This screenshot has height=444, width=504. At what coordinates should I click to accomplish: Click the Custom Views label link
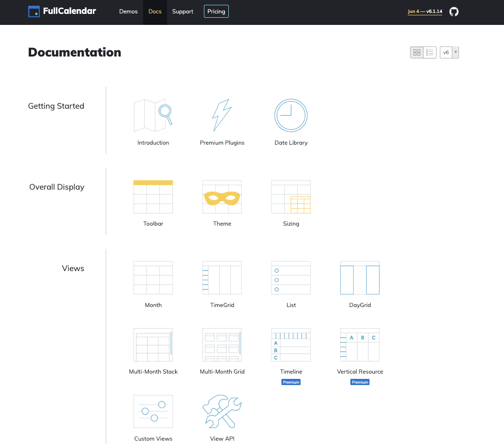coord(153,439)
